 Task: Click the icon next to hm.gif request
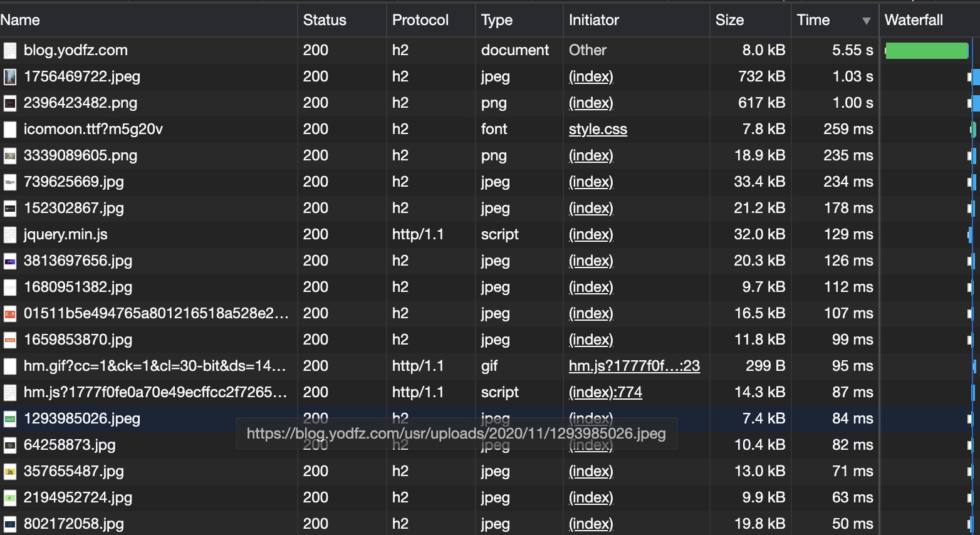[10, 366]
